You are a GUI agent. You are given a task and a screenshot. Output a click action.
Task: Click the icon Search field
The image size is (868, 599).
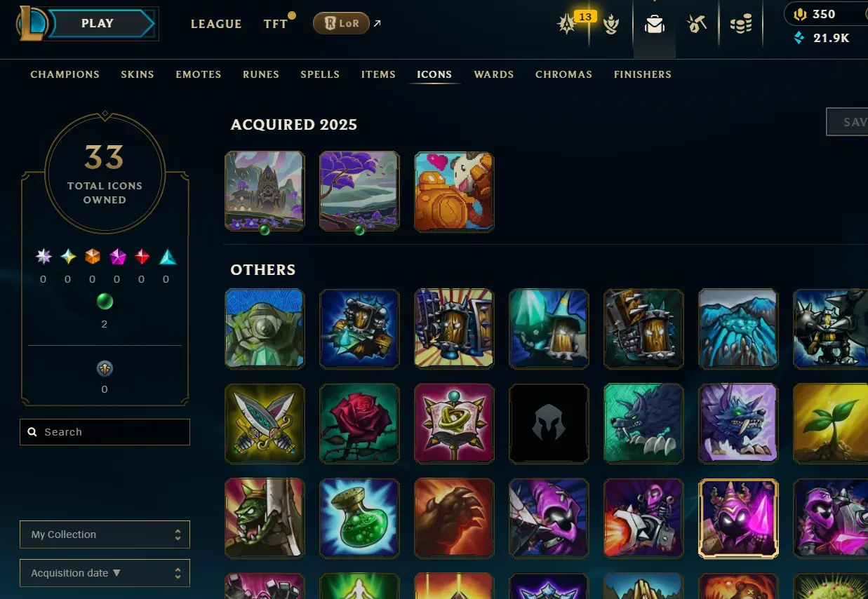click(105, 432)
